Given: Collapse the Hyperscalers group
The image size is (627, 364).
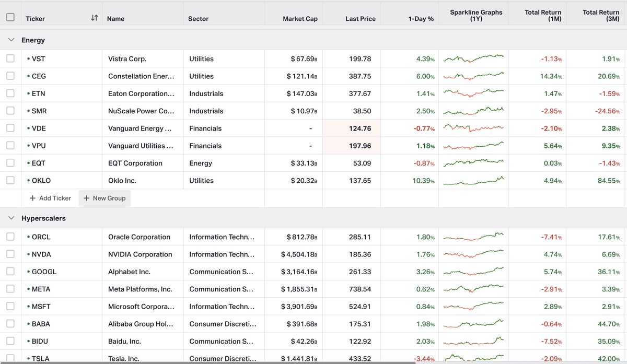Looking at the screenshot, I should pos(10,218).
